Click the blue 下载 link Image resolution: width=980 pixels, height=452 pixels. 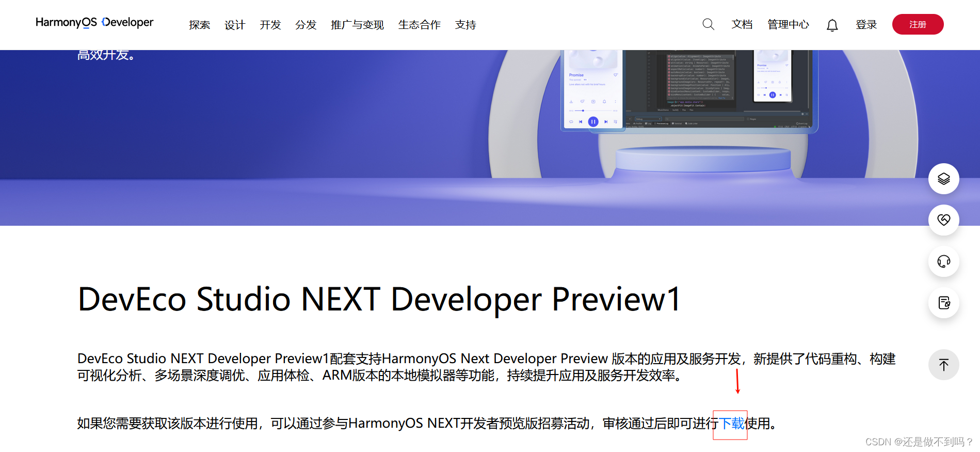coord(731,424)
